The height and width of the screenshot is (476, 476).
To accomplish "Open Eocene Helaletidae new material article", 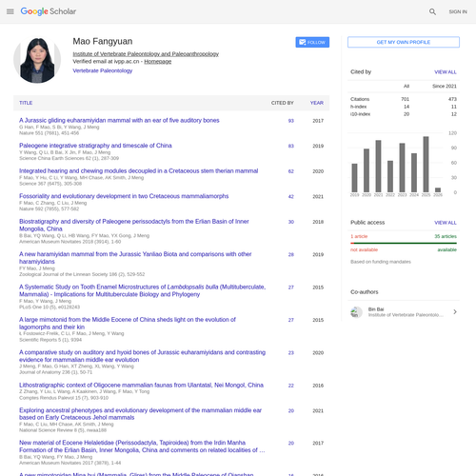I will coord(142,446).
